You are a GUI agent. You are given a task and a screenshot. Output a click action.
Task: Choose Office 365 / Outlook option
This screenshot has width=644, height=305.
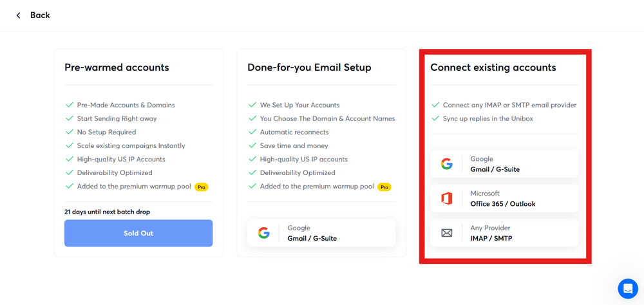pyautogui.click(x=503, y=204)
